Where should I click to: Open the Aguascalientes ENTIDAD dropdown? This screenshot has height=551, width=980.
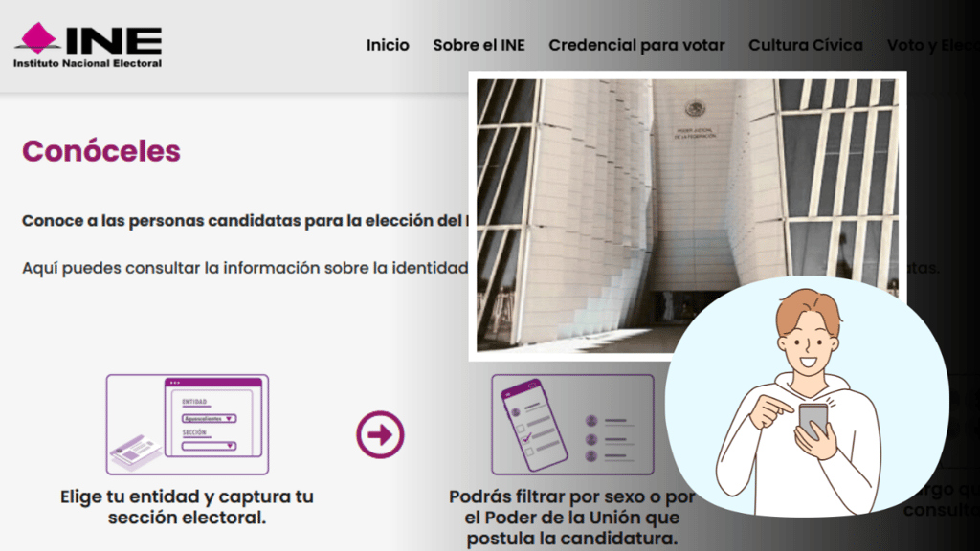tap(210, 419)
